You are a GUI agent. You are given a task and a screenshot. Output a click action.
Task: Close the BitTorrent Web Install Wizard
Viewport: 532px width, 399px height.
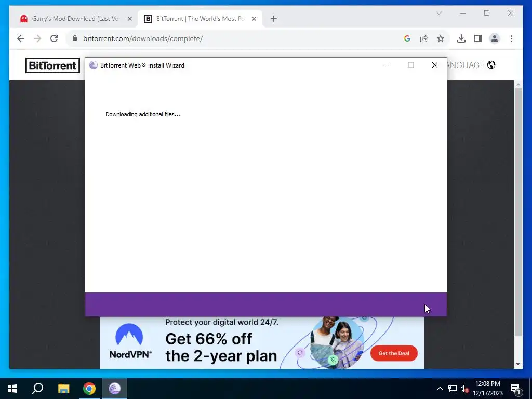(435, 65)
